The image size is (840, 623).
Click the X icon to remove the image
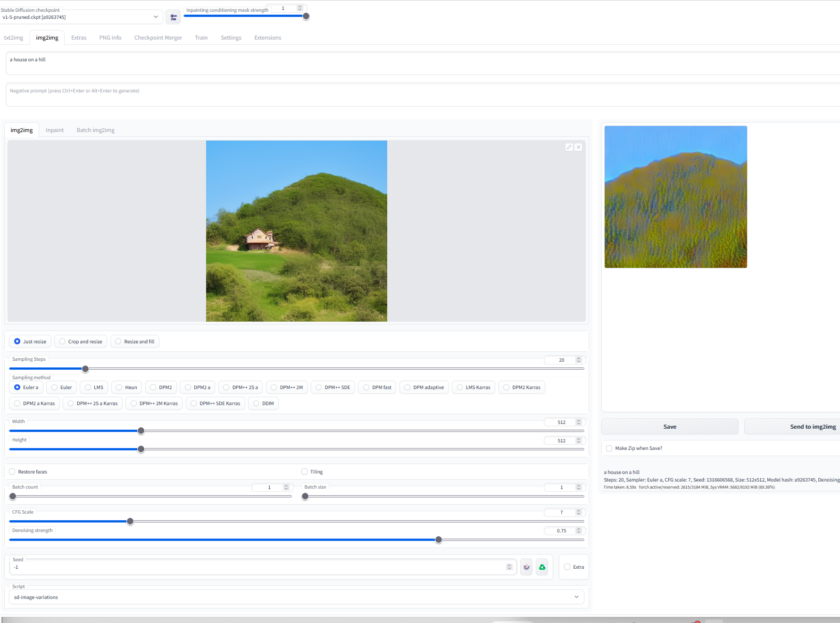tap(579, 147)
